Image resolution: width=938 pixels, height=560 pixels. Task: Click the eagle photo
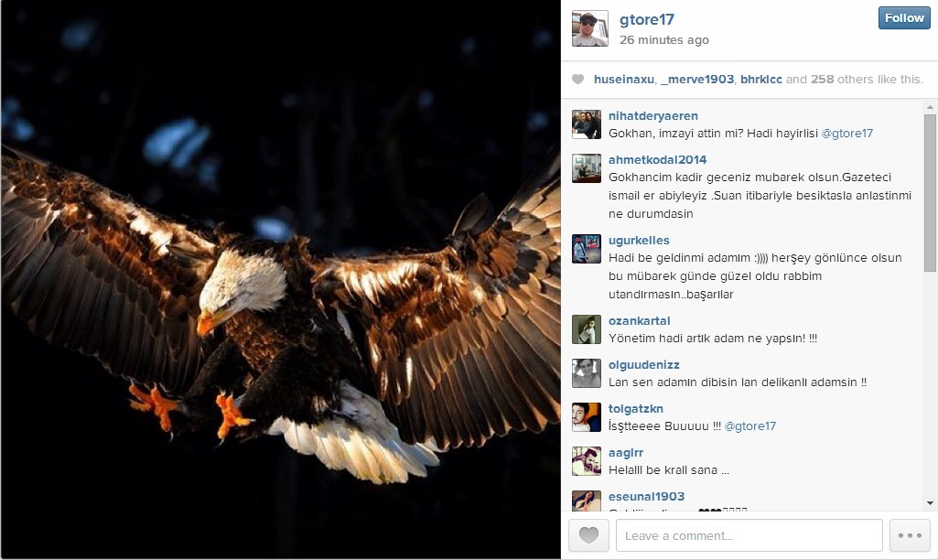(x=281, y=279)
